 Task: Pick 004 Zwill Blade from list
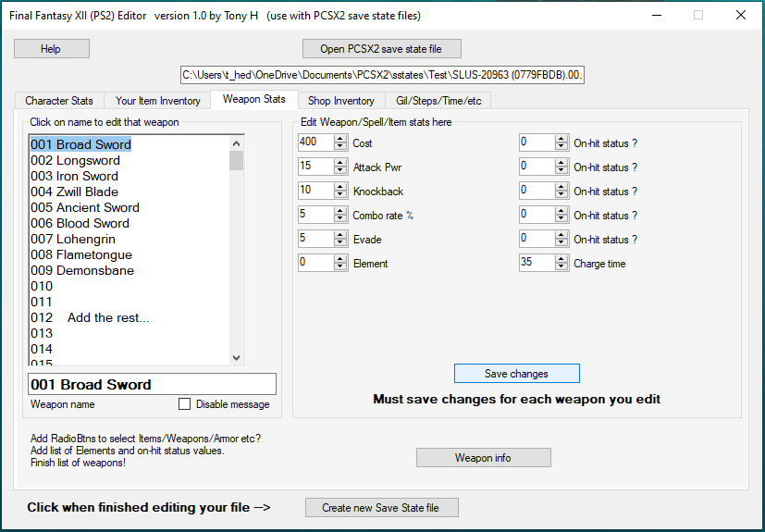coord(75,192)
